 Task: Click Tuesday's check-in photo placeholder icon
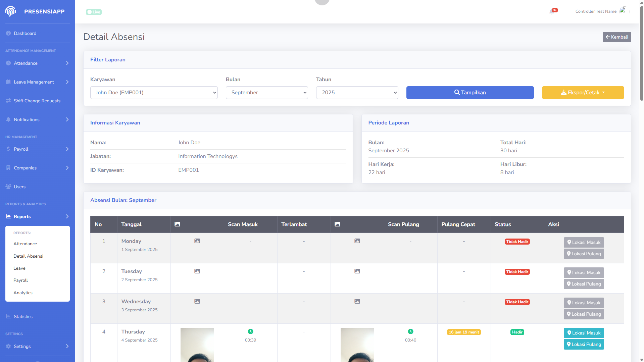(197, 271)
